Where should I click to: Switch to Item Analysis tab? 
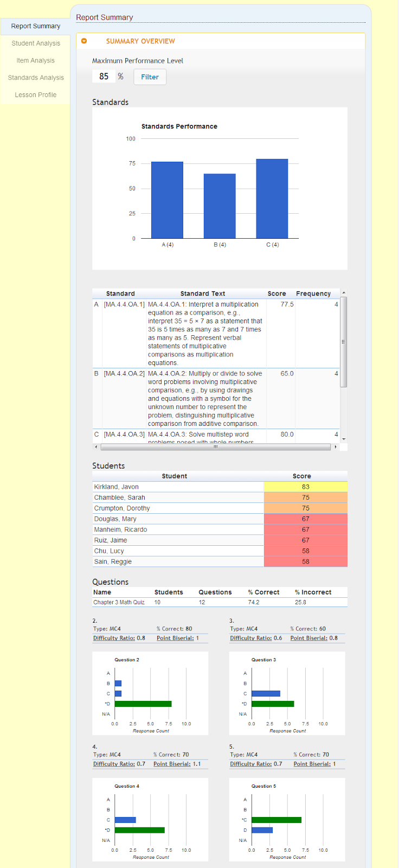pos(35,61)
